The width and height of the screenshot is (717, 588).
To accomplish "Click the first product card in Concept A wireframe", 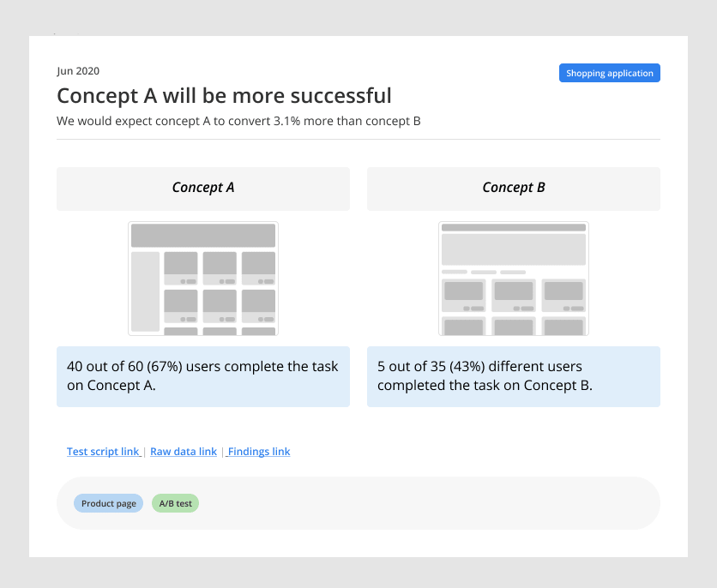I will (x=181, y=268).
